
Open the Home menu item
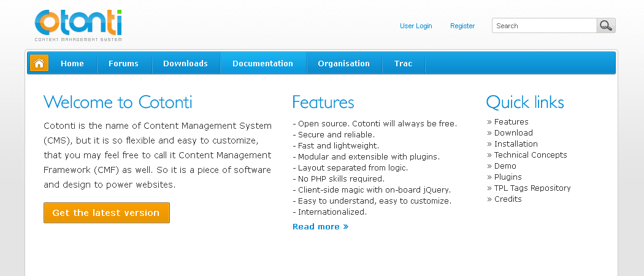(72, 63)
